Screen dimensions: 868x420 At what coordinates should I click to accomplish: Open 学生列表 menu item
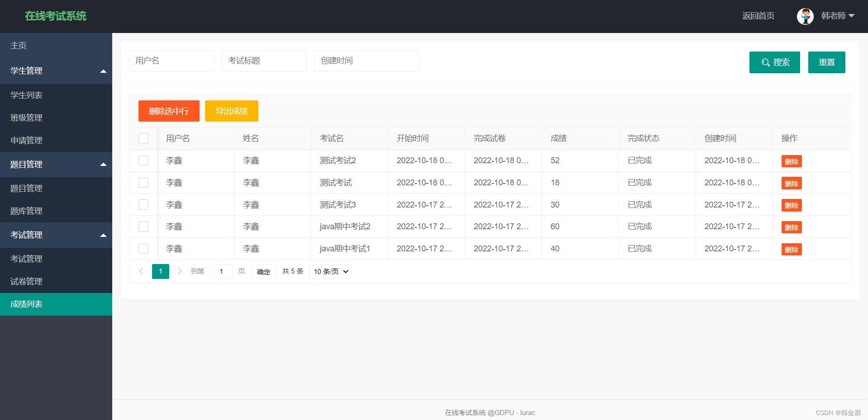(x=56, y=95)
